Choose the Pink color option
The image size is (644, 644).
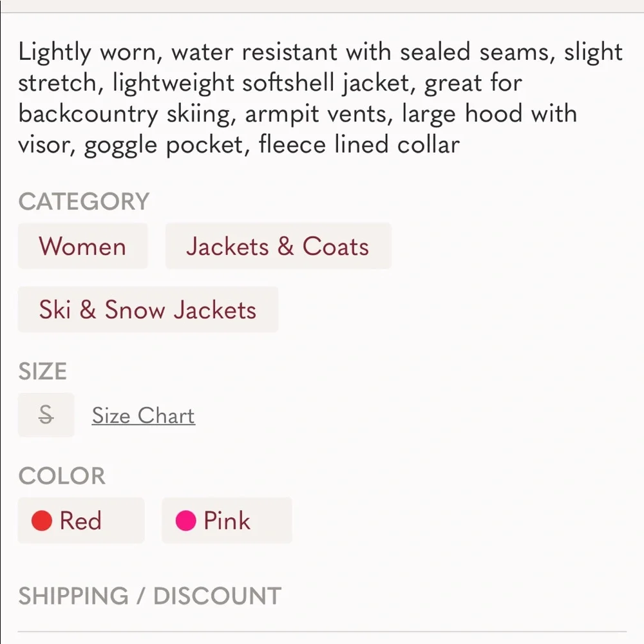tap(227, 520)
